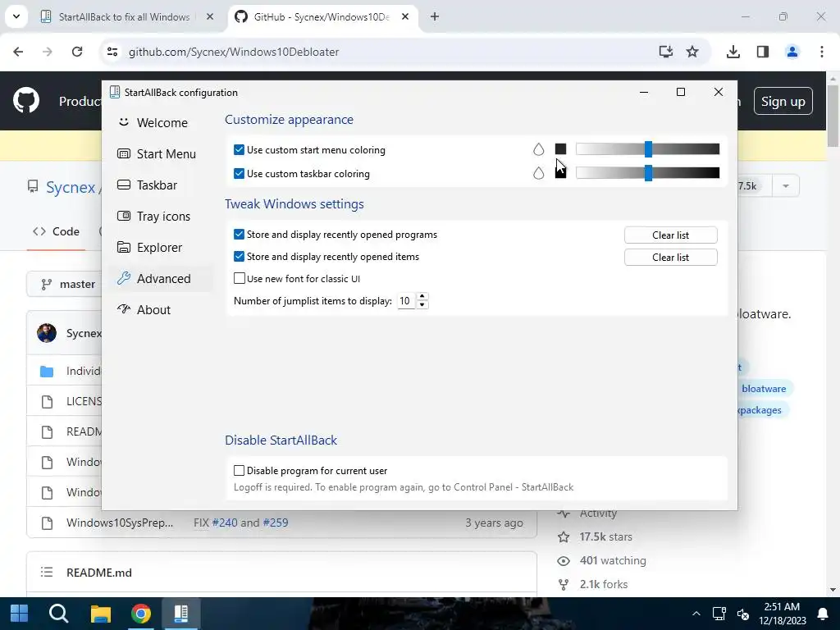This screenshot has width=840, height=630.
Task: Open the Welcome section in StartAllBack
Action: coord(153,123)
